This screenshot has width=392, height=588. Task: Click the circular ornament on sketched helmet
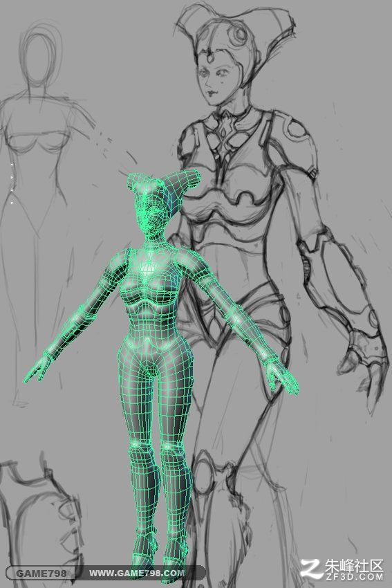(237, 35)
